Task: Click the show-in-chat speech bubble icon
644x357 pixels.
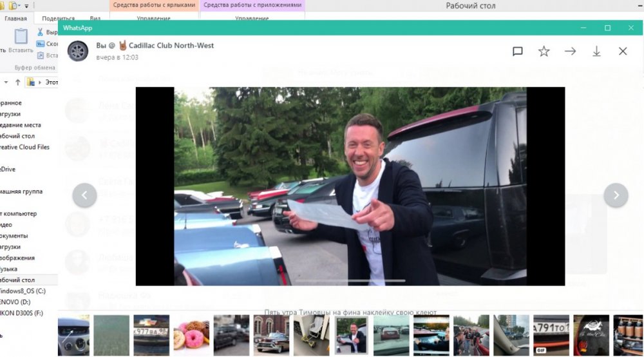Action: pos(518,52)
